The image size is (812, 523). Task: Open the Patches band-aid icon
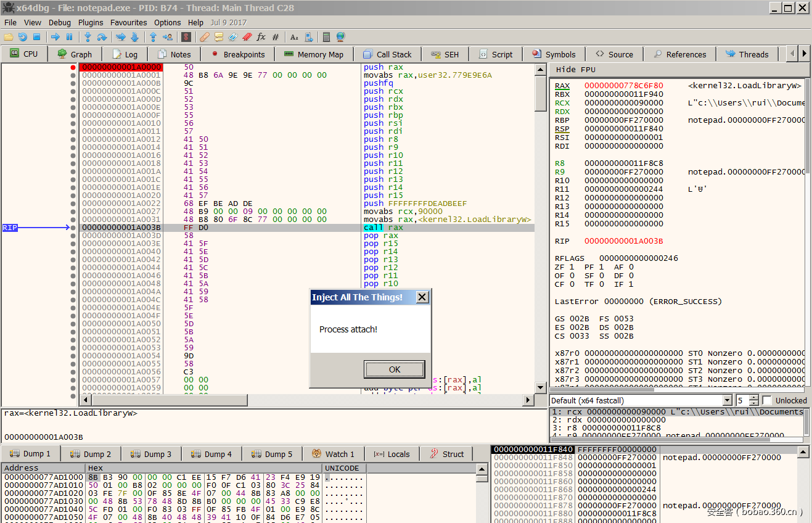pos(204,37)
